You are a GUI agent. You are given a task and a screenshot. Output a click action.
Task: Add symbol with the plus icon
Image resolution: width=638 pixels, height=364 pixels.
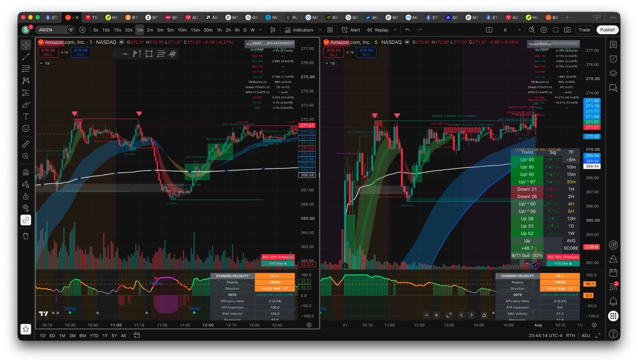83,30
